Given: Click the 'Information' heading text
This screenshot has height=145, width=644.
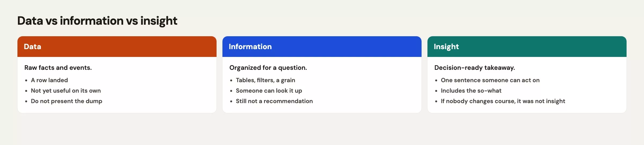Looking at the screenshot, I should point(250,47).
